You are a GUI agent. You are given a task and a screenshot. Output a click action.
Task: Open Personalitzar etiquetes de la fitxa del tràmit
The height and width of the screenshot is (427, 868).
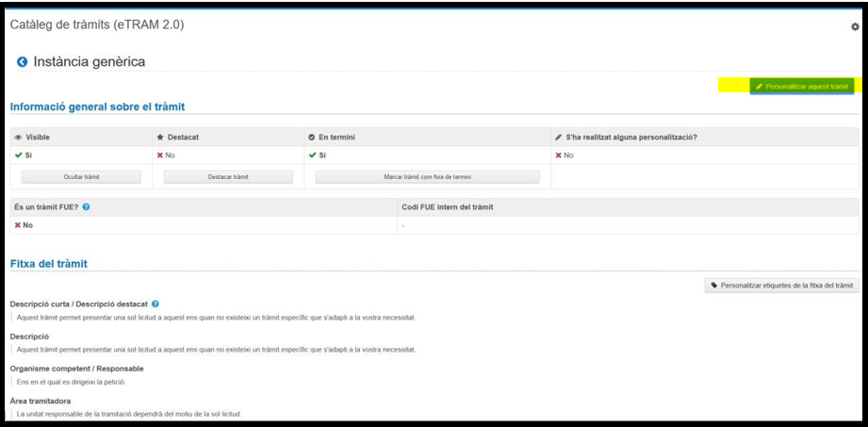coord(781,285)
